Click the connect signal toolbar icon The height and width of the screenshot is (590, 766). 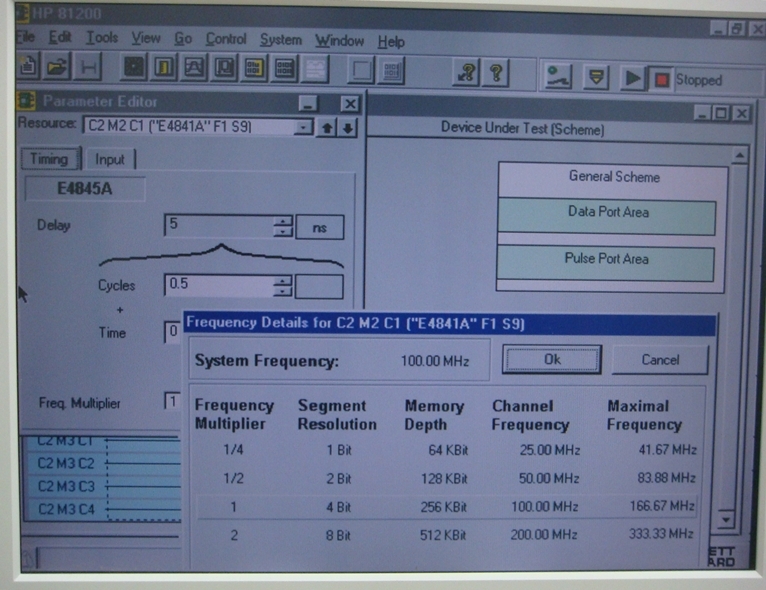[558, 76]
